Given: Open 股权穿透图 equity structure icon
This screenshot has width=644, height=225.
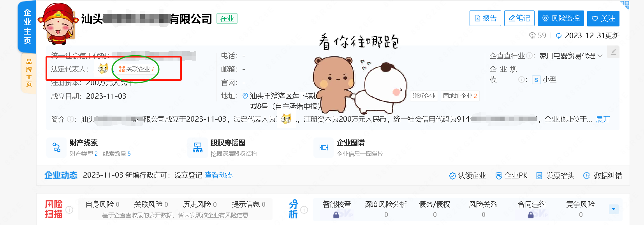Looking at the screenshot, I should point(198,148).
